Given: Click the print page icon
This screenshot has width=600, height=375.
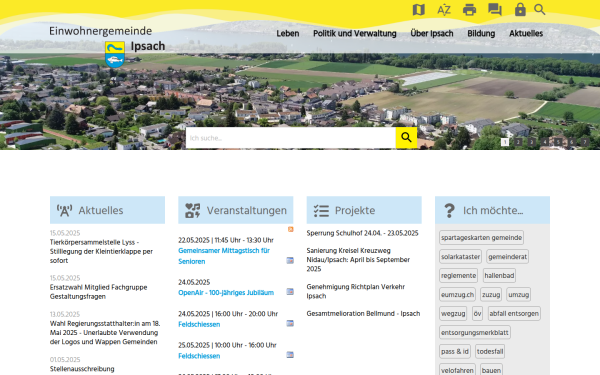Looking at the screenshot, I should tap(470, 10).
